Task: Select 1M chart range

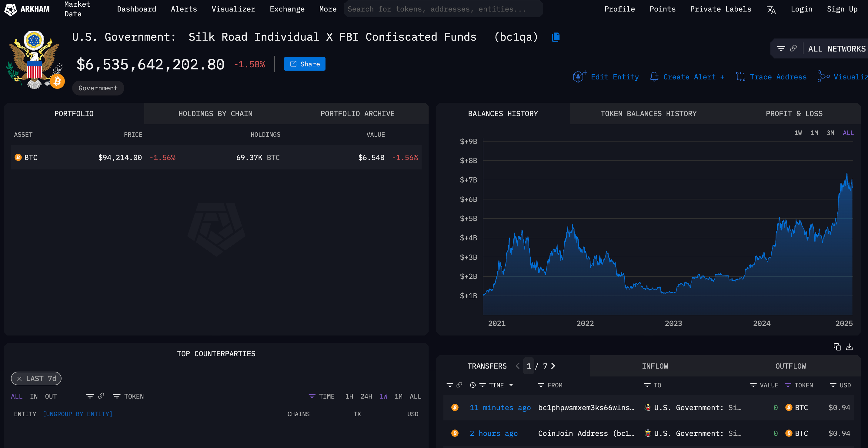Action: (x=814, y=133)
